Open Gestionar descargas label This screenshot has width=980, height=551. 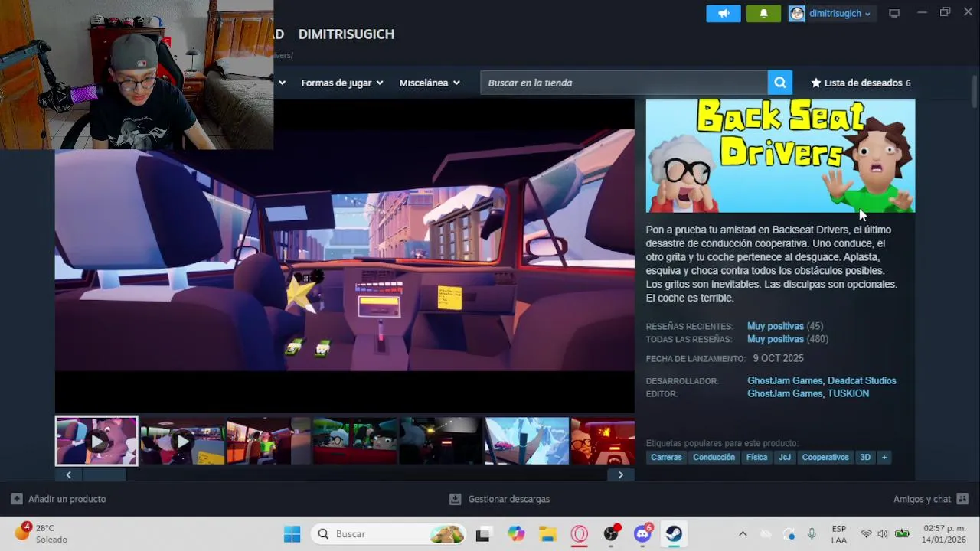coord(509,499)
